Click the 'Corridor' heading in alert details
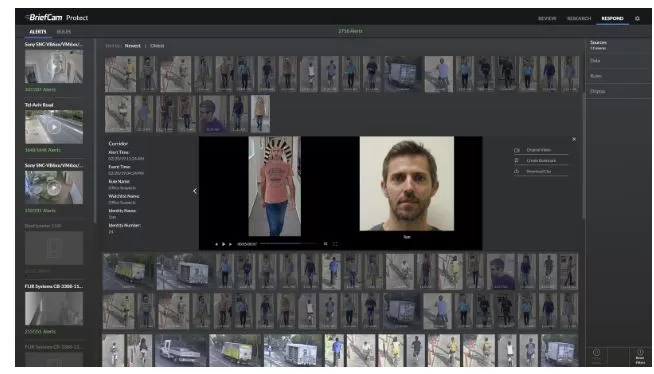 [x=118, y=143]
